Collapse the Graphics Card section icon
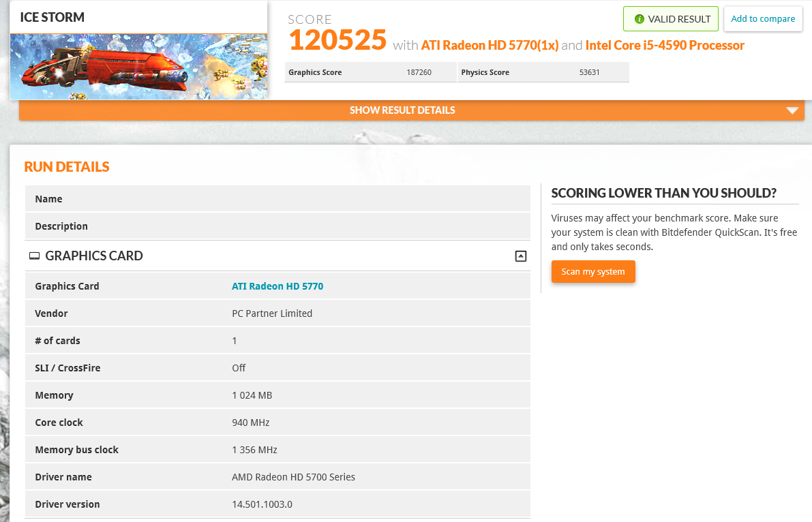The width and height of the screenshot is (812, 522). coord(521,256)
